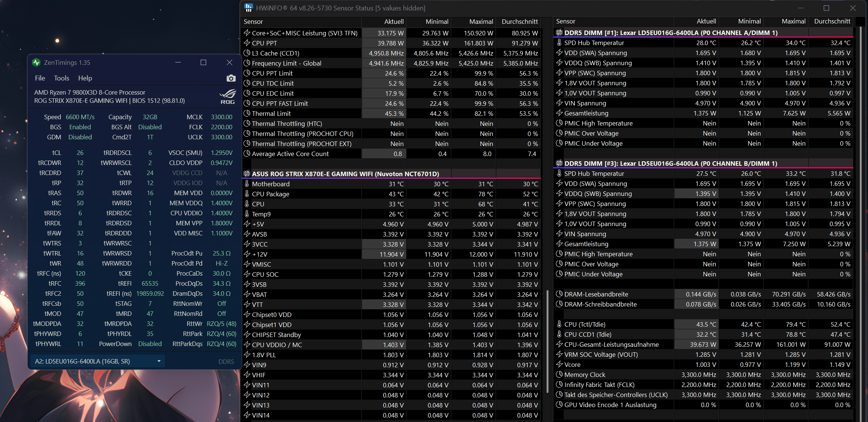Viewport: 868px width, 422px height.
Task: Click the Nuvoton NCT6701D sensor group icon
Action: [246, 174]
